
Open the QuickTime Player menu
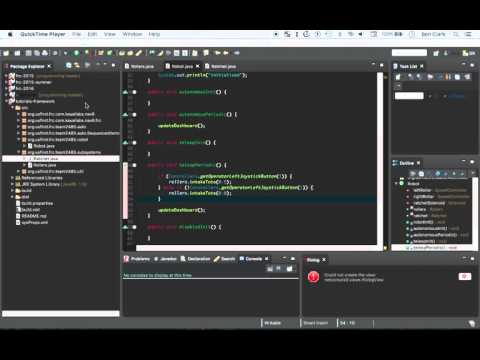click(x=43, y=34)
